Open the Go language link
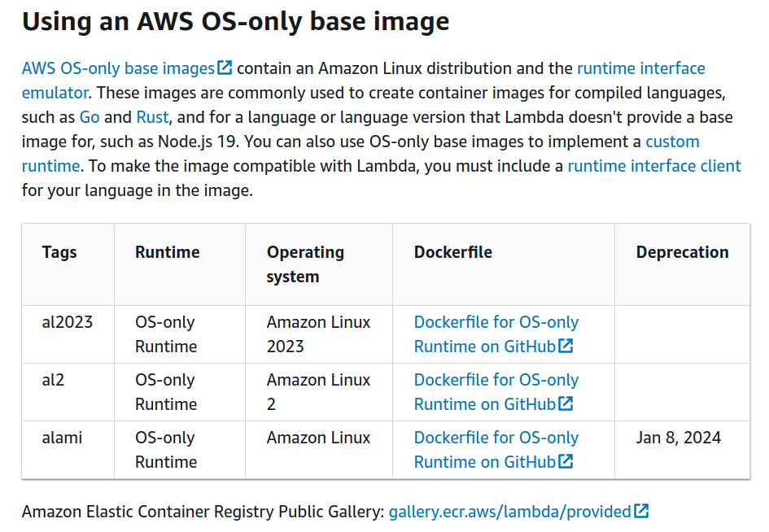The height and width of the screenshot is (532, 769). tap(90, 117)
